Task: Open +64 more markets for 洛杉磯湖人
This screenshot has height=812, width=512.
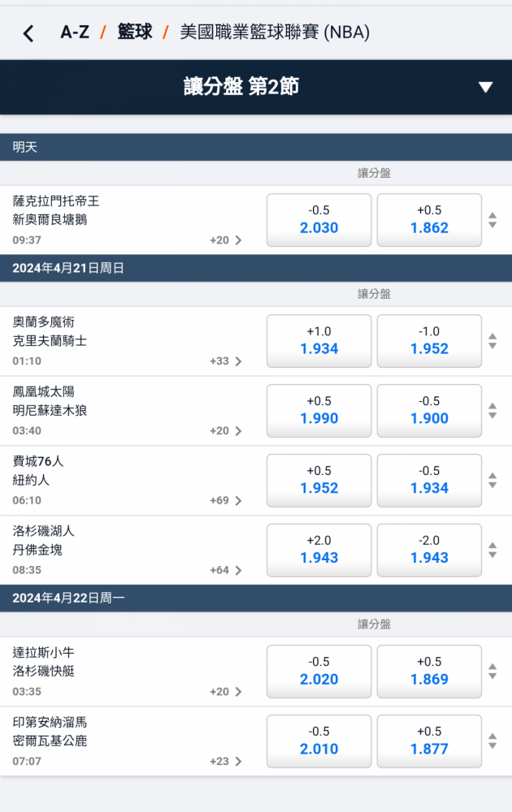Action: (x=225, y=571)
